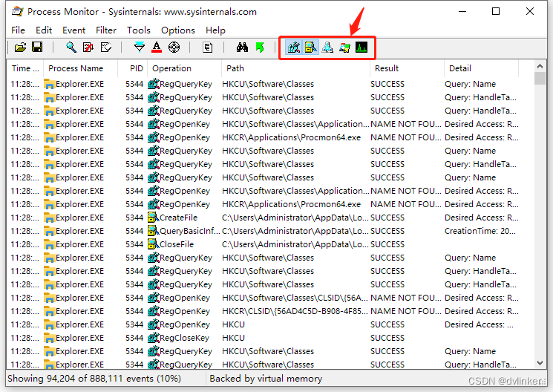Click the Explorer.EXE icon in the CloseFile row
The image size is (553, 392).
tap(50, 244)
